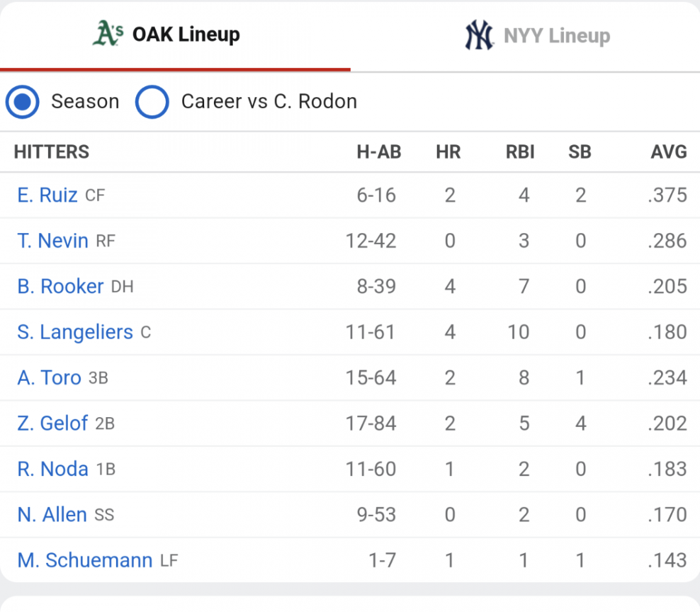
Task: Click the Yankees NY logo icon
Action: 479,35
